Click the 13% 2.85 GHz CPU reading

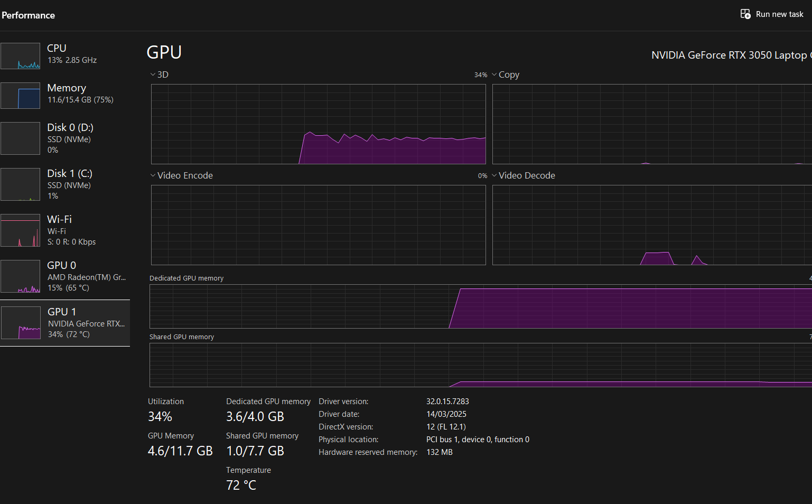pyautogui.click(x=72, y=60)
